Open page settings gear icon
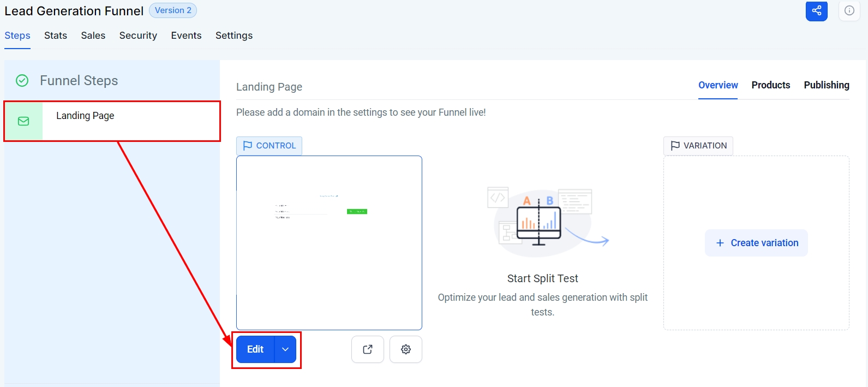This screenshot has height=387, width=868. (406, 349)
